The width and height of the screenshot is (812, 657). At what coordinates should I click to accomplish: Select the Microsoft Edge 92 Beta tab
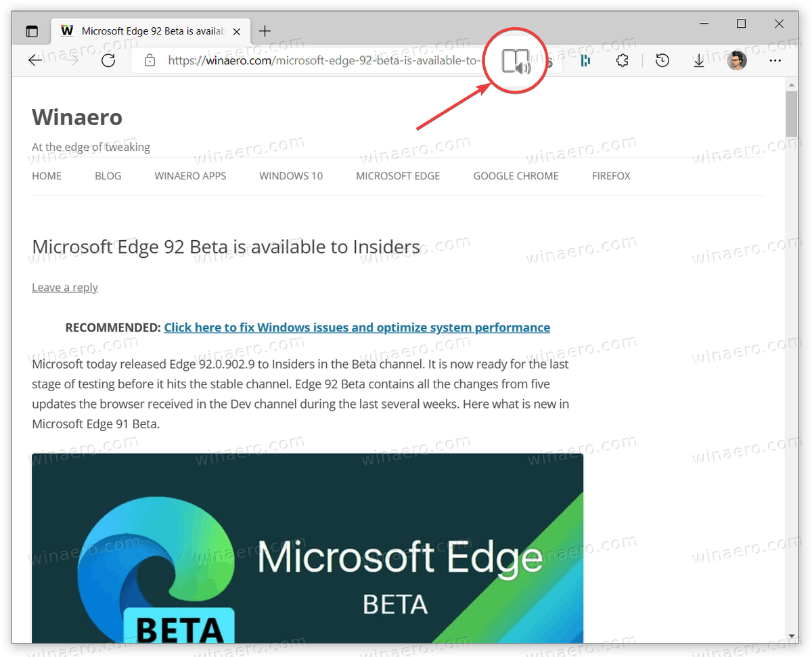150,31
